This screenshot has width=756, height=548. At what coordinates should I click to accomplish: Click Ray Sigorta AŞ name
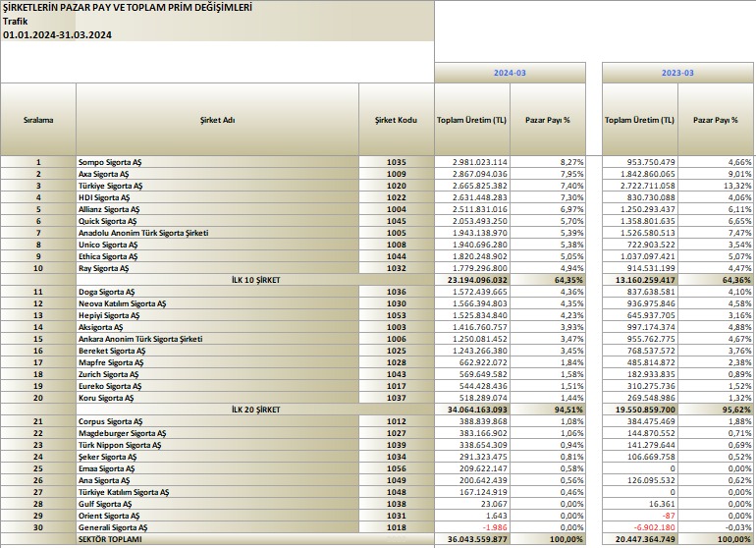217,268
